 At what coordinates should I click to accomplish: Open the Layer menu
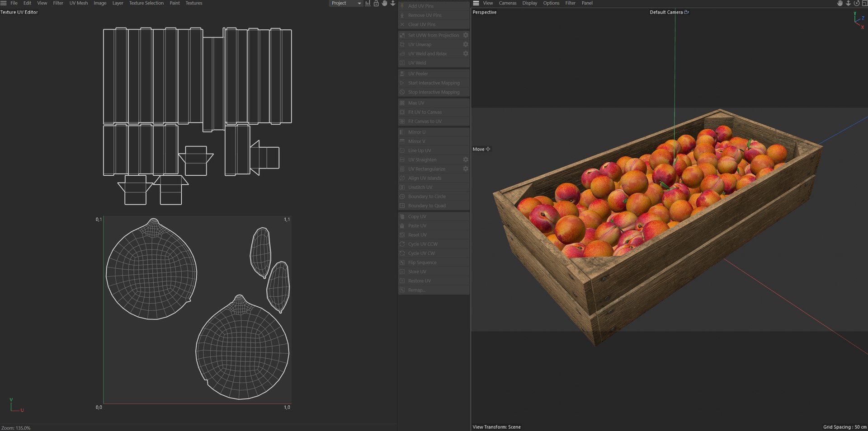click(x=118, y=3)
